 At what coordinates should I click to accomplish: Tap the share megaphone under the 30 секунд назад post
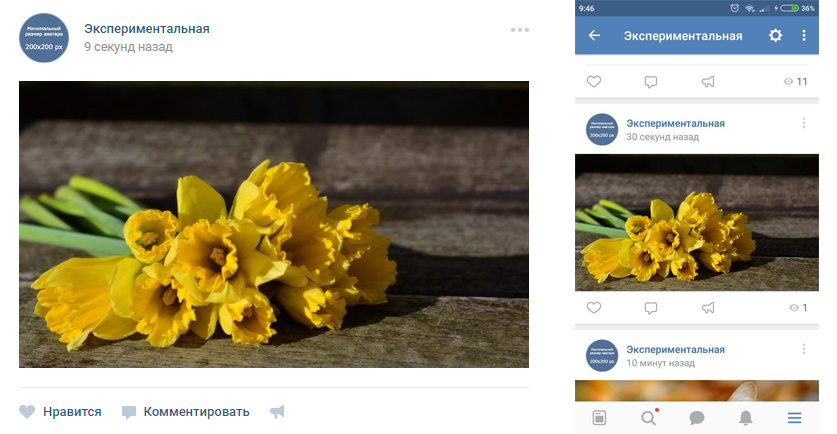pyautogui.click(x=708, y=308)
